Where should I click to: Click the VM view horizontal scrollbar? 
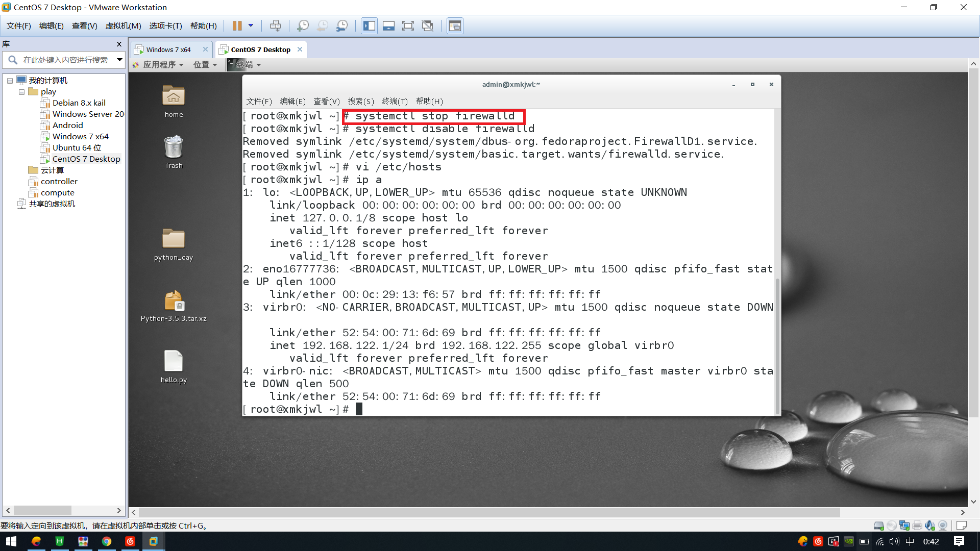pyautogui.click(x=489, y=512)
